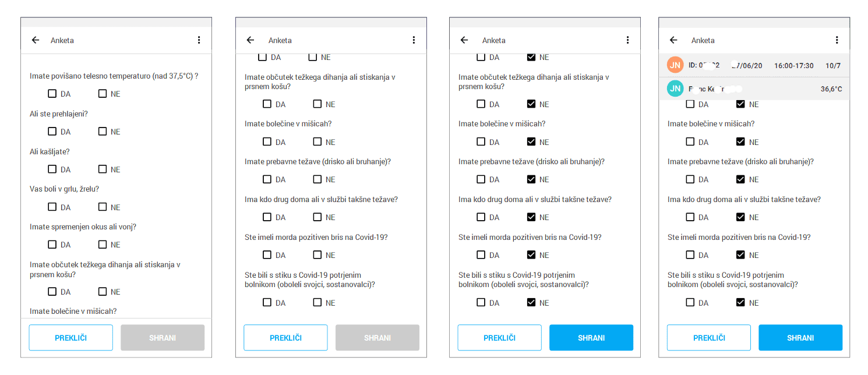868x375 pixels.
Task: Tap the teal JN avatar next to the patient name
Action: coord(675,89)
